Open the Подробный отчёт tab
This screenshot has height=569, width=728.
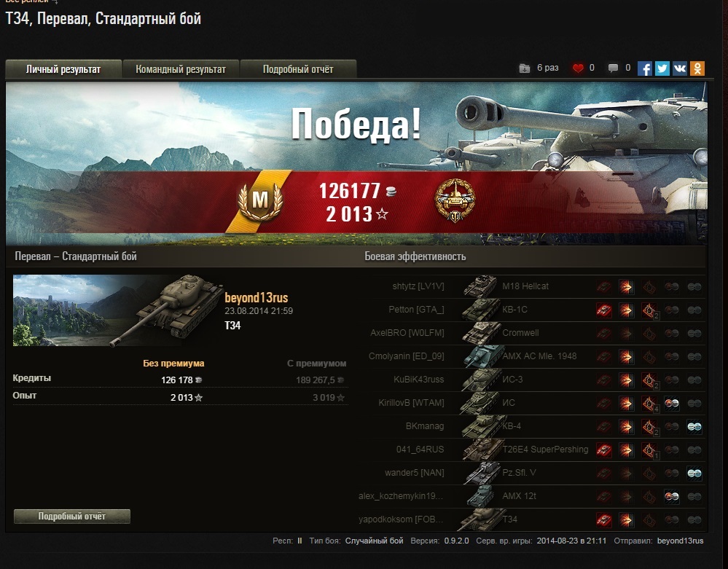pos(298,69)
